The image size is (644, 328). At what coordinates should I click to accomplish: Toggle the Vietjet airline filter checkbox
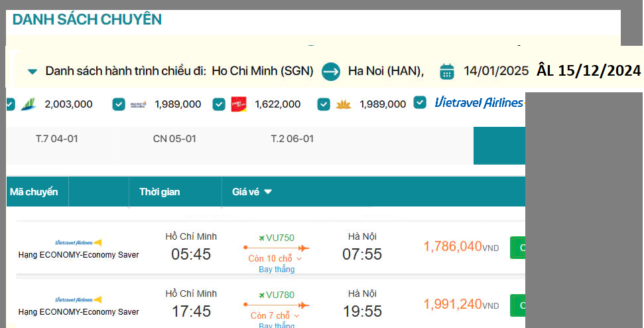coord(219,104)
